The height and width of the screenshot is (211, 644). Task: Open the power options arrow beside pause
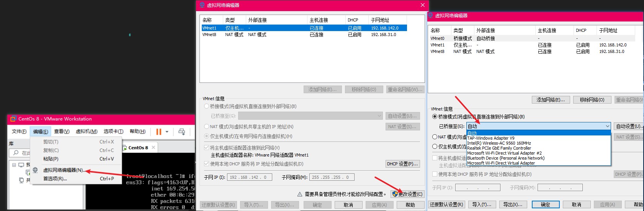point(167,132)
